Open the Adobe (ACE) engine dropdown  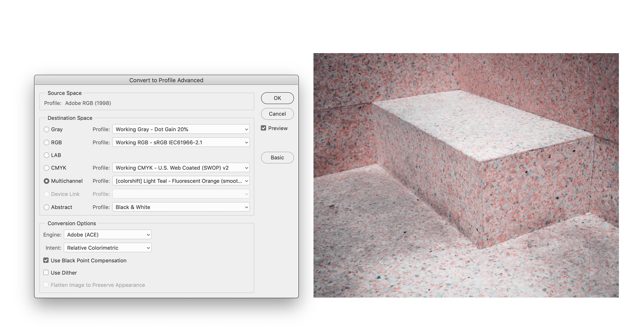click(x=107, y=235)
